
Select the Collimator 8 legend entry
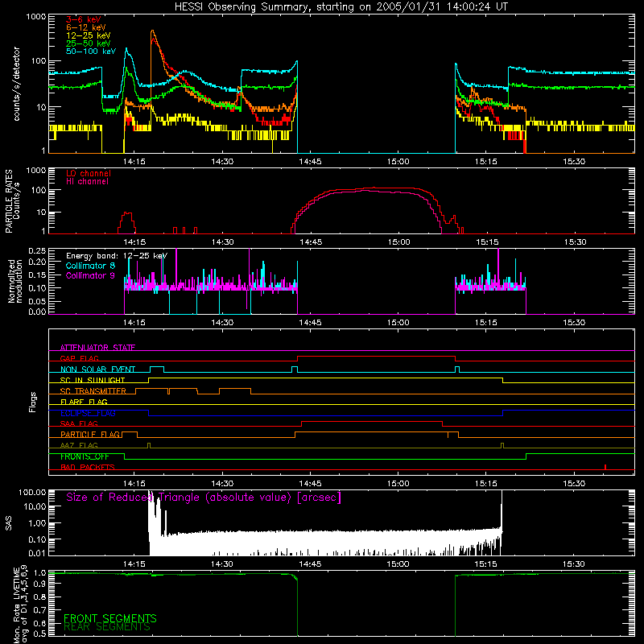(x=90, y=266)
